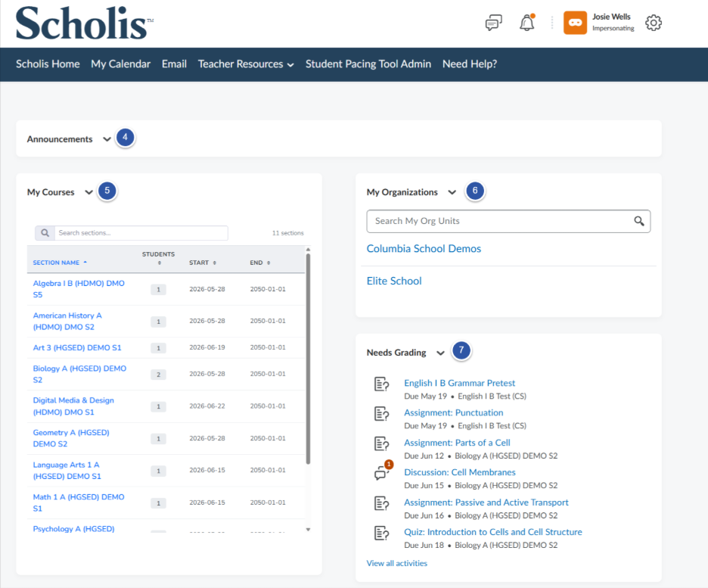Click start date 2026-06-22 for Digital Media
The image size is (708, 588).
coord(206,406)
